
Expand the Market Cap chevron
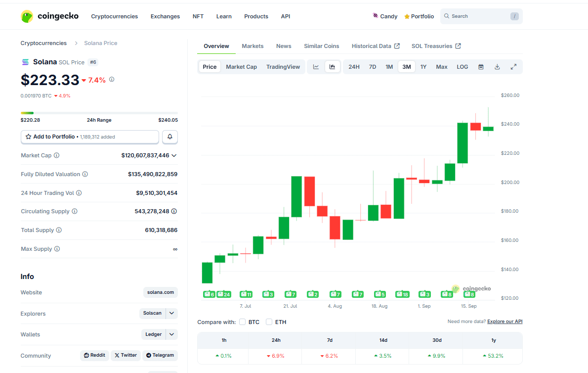coord(174,155)
